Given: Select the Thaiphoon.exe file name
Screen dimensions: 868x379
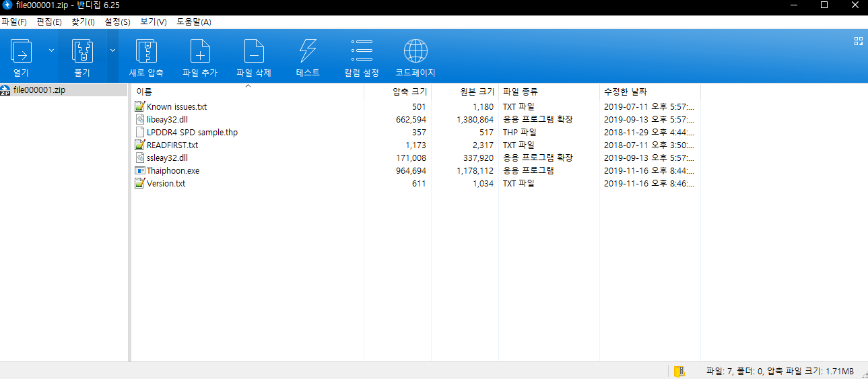Looking at the screenshot, I should pyautogui.click(x=173, y=170).
